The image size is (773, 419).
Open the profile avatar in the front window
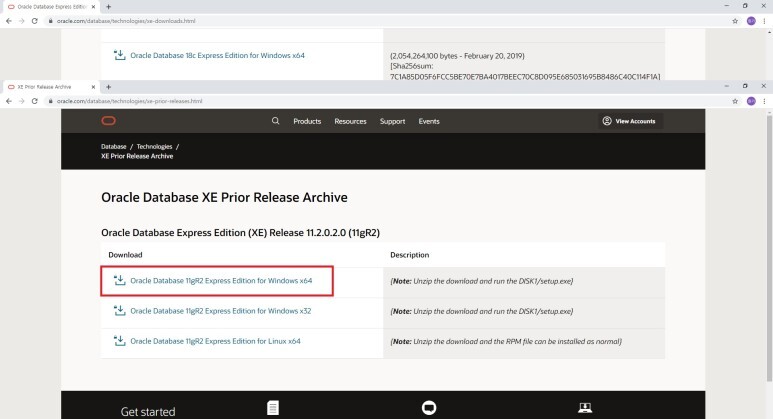pyautogui.click(x=751, y=101)
